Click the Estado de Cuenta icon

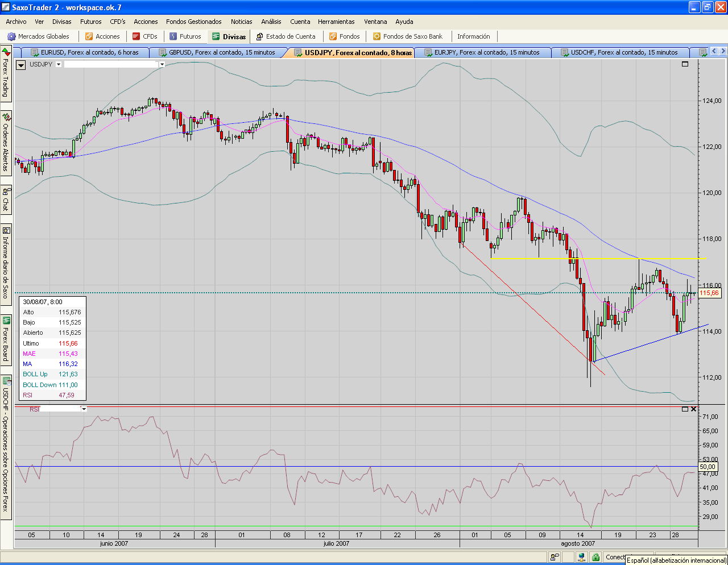pyautogui.click(x=259, y=36)
